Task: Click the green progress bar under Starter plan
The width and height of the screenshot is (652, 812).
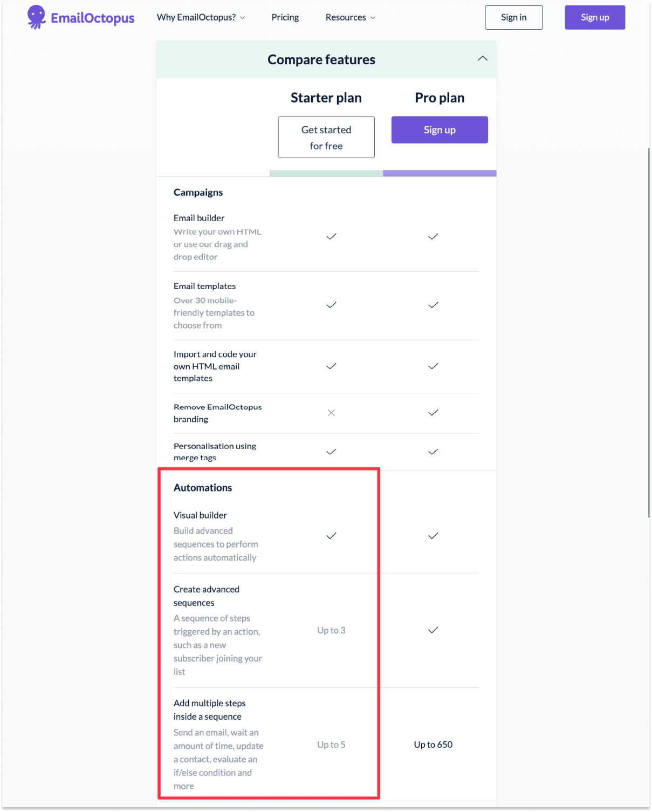Action: pos(326,173)
